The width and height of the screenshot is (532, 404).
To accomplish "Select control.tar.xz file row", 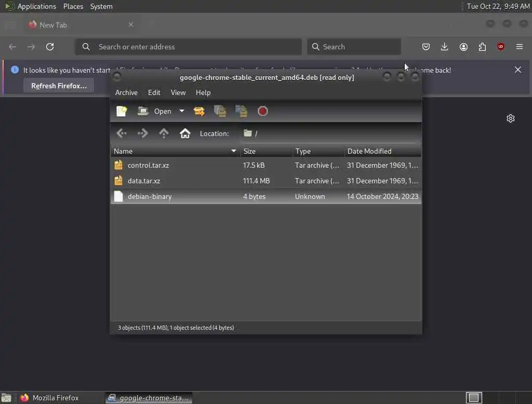I will pos(266,165).
